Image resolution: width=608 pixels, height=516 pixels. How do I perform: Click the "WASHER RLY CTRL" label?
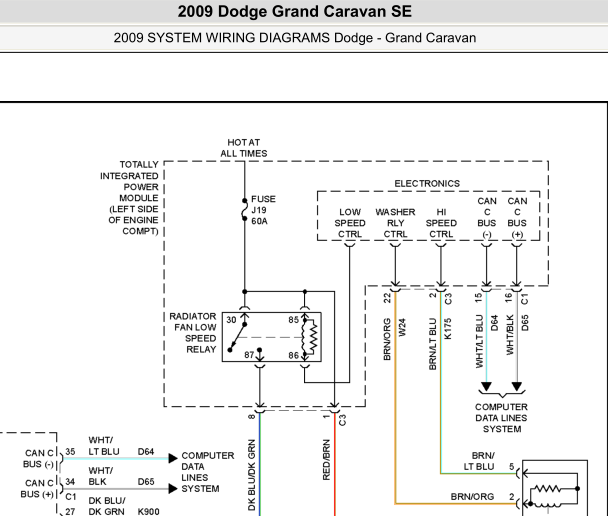(x=395, y=223)
